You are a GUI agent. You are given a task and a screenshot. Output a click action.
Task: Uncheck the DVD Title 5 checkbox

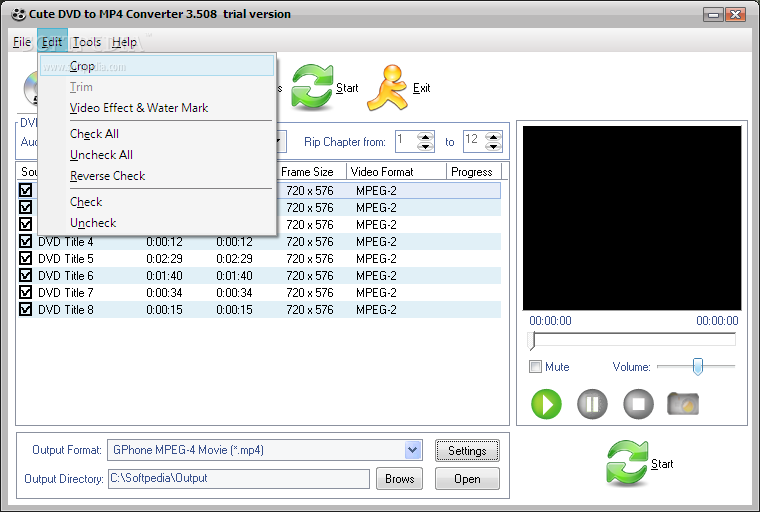coord(26,258)
